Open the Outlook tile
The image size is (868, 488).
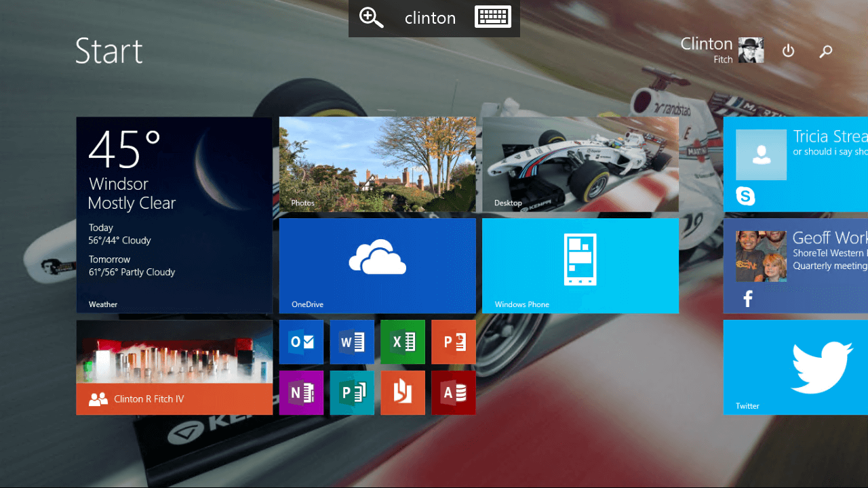click(301, 342)
